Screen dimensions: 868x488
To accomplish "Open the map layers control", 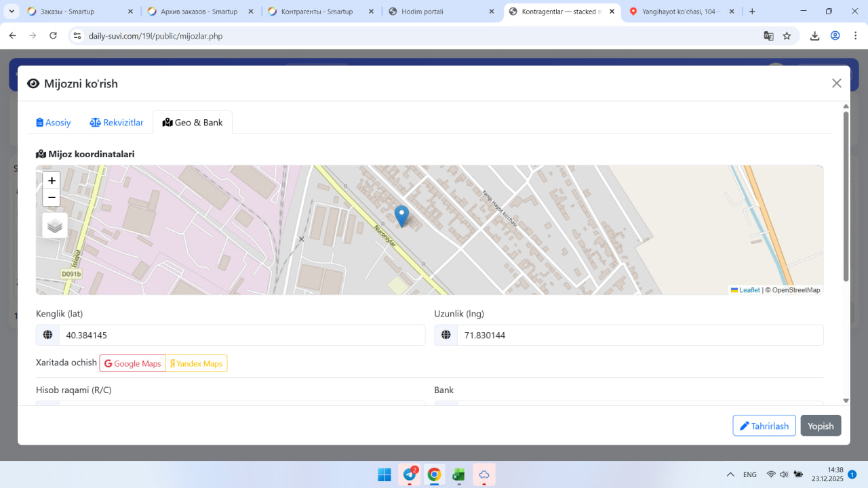I will click(55, 226).
